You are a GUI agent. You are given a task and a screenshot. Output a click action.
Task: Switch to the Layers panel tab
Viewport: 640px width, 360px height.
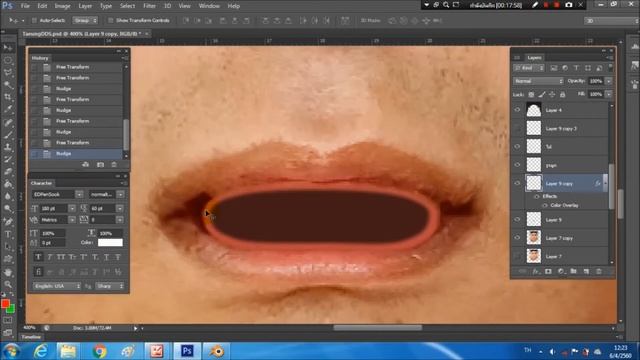(534, 58)
